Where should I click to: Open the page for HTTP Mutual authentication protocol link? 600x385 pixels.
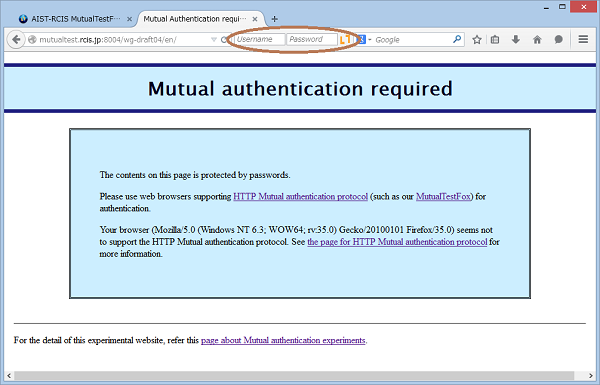click(x=397, y=242)
